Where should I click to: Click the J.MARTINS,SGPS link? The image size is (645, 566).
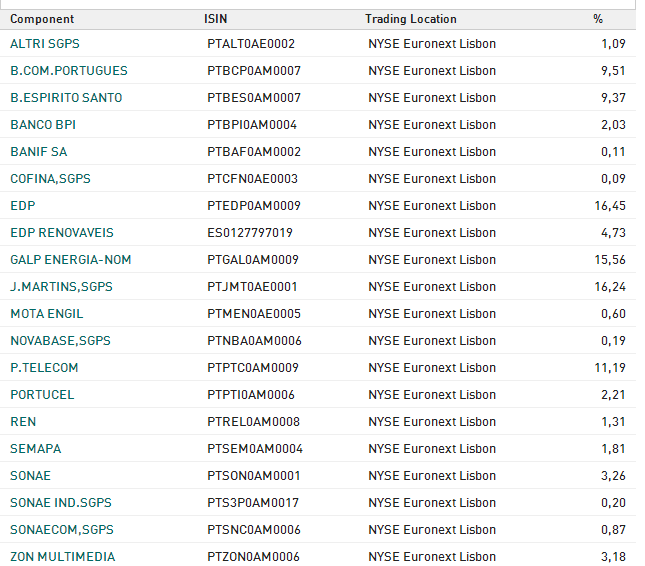pos(61,287)
